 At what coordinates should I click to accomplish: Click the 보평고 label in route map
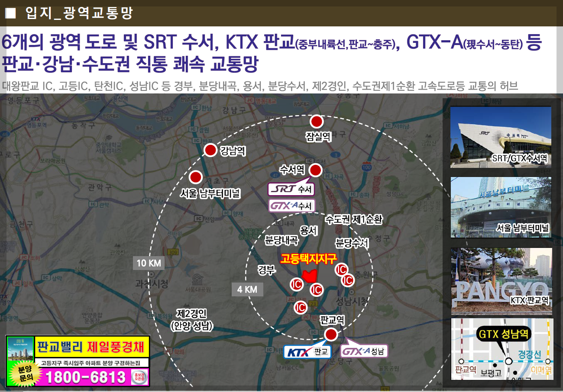click(x=491, y=373)
